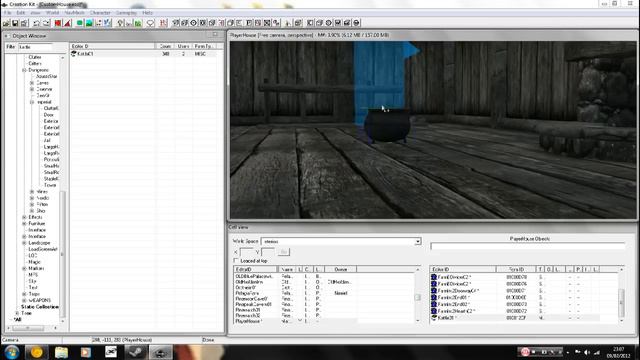This screenshot has width=640, height=360.
Task: Open the File menu
Action: [x=8, y=13]
